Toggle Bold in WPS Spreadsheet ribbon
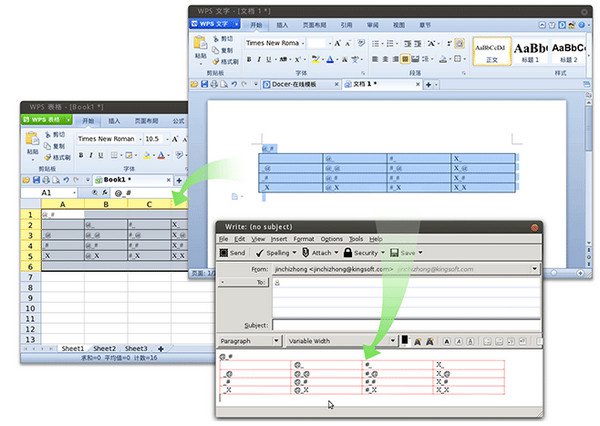 (x=81, y=155)
